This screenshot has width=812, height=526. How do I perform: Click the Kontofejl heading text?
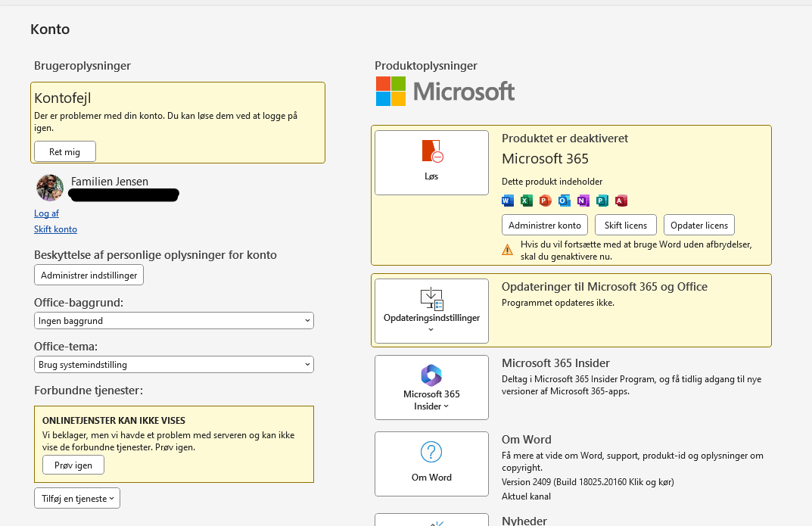[63, 98]
